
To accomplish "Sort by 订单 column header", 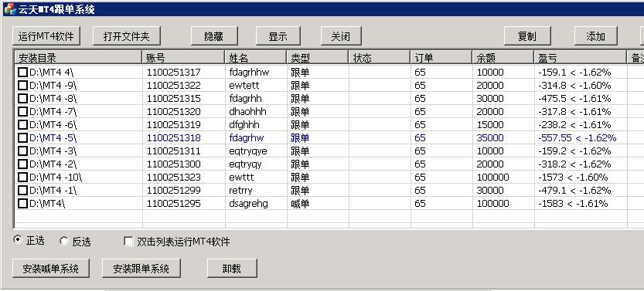I will click(441, 58).
